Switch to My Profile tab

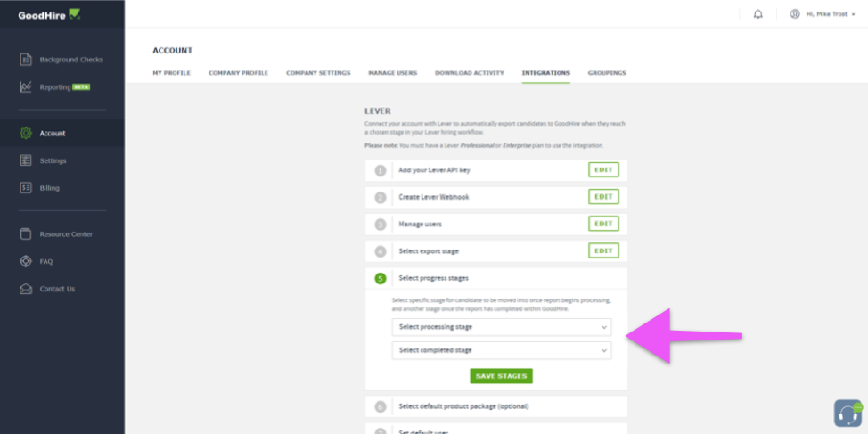pyautogui.click(x=172, y=73)
